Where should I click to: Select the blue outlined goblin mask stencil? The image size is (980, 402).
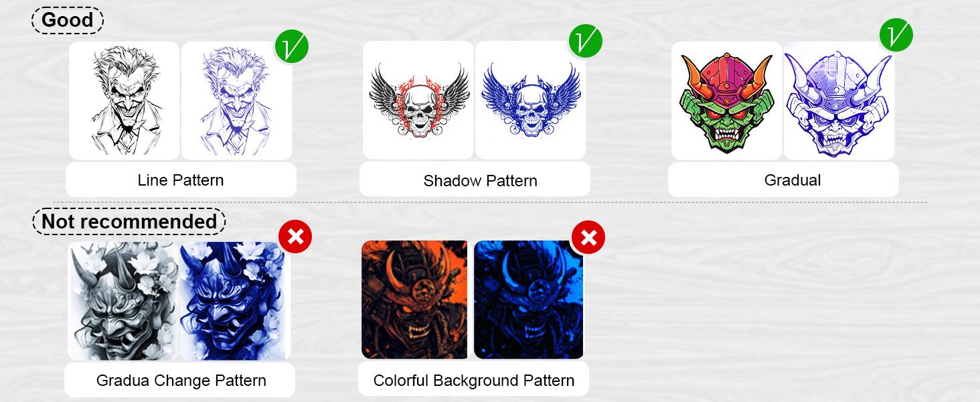(839, 100)
